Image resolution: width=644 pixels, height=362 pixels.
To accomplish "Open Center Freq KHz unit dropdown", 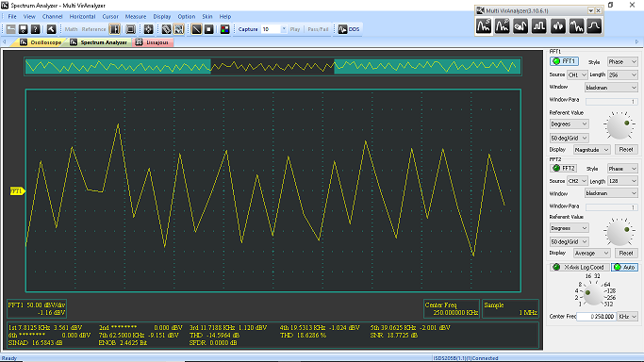I will point(628,317).
